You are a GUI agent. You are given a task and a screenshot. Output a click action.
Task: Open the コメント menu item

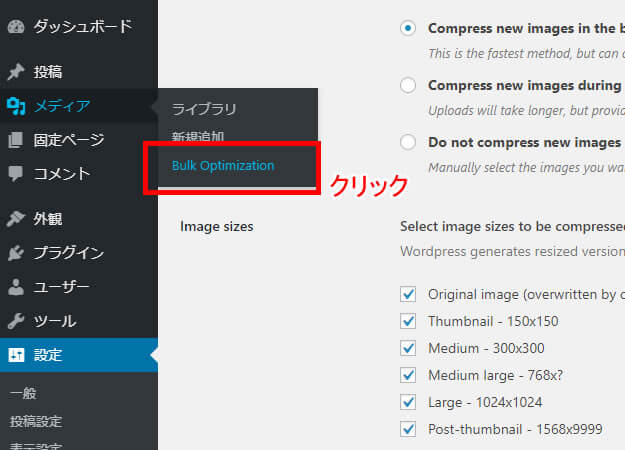(62, 174)
